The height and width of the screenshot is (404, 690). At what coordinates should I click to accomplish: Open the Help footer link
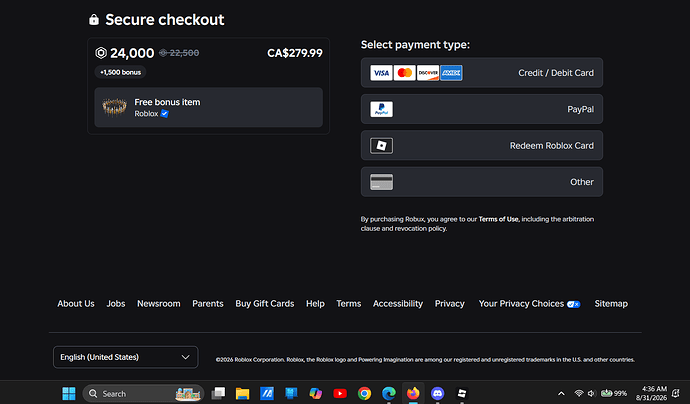tap(315, 304)
